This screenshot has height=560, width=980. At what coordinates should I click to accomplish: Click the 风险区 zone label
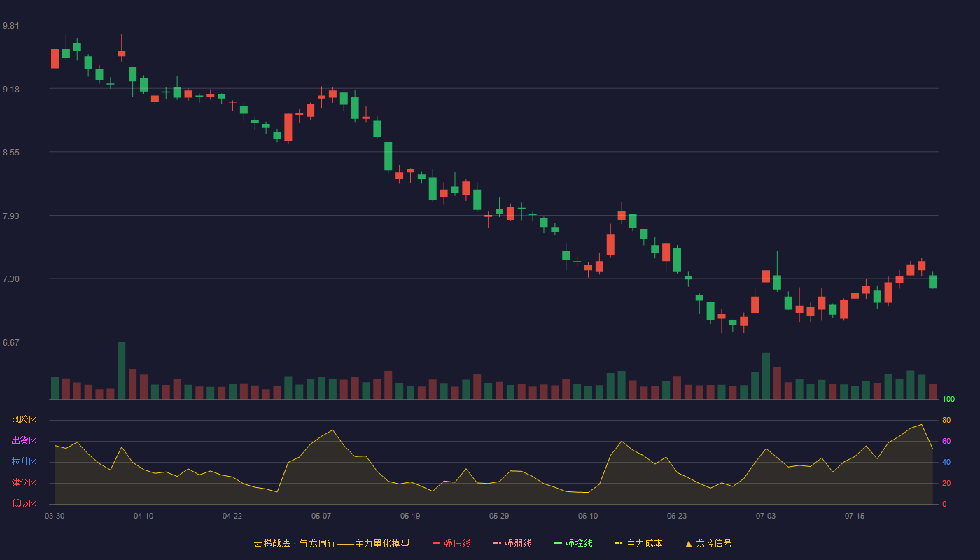point(24,420)
